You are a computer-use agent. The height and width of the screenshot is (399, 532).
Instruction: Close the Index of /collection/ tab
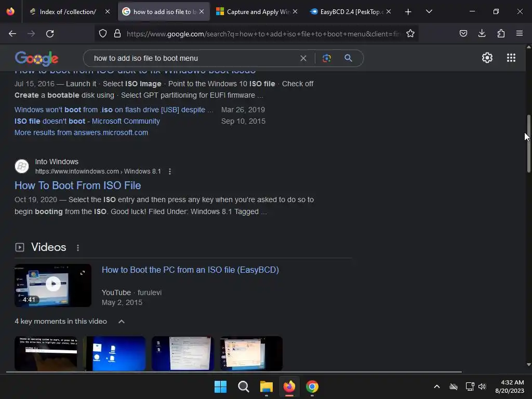point(107,11)
